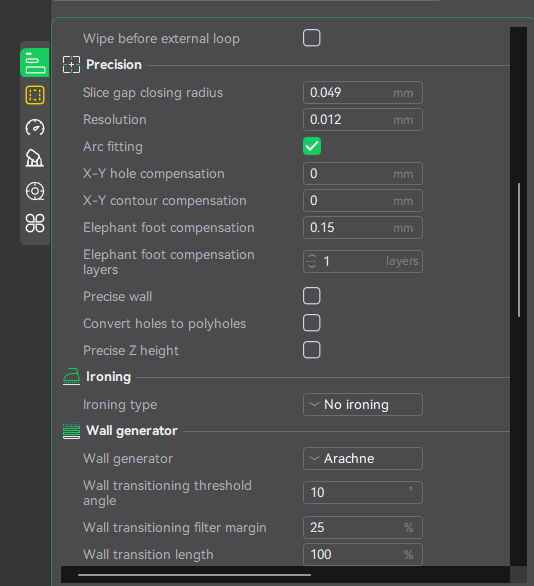Uncheck the Arc fitting checkbox

coord(312,146)
